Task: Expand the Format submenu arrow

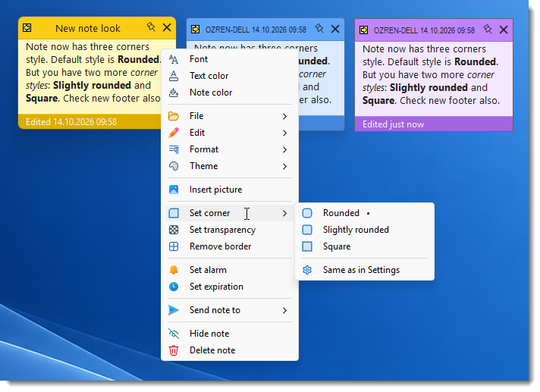Action: pos(285,149)
